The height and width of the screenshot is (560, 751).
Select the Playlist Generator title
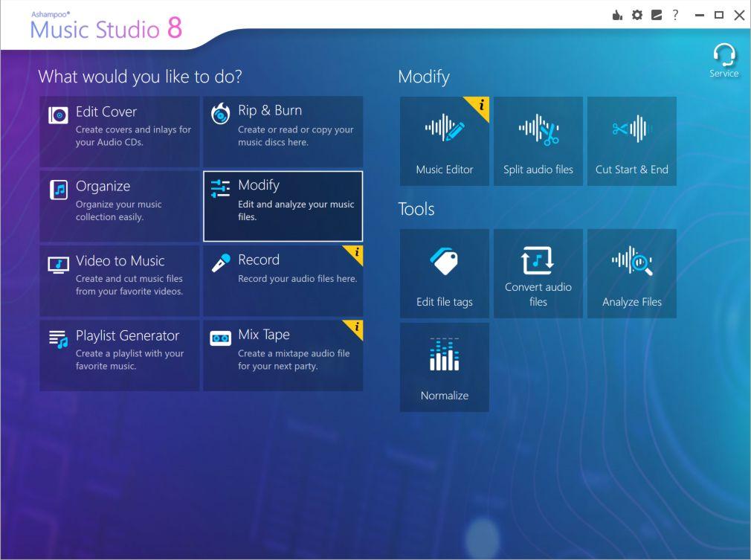[x=127, y=335]
